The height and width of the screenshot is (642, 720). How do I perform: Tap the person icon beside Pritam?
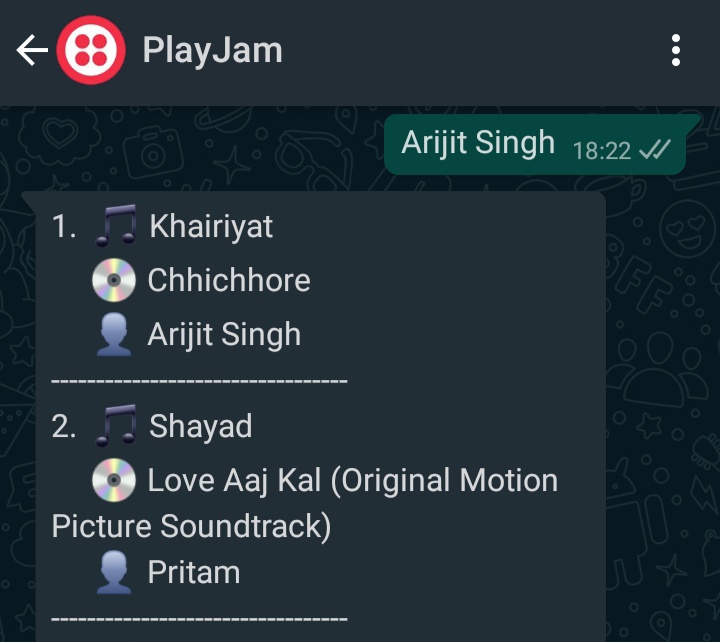tap(114, 572)
